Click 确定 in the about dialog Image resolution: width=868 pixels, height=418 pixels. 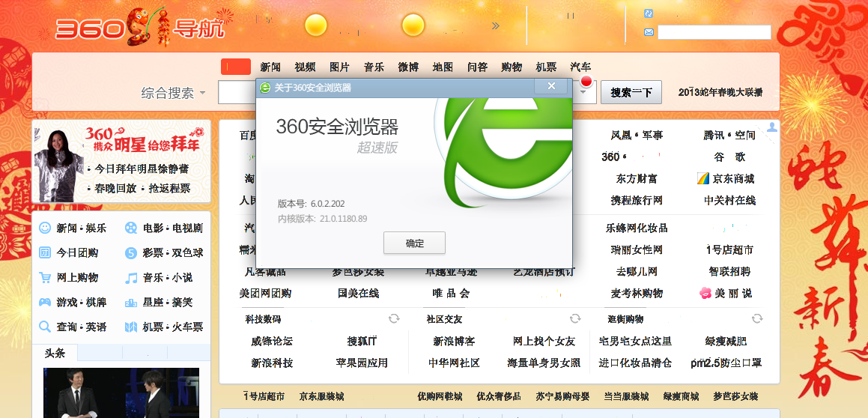(414, 243)
